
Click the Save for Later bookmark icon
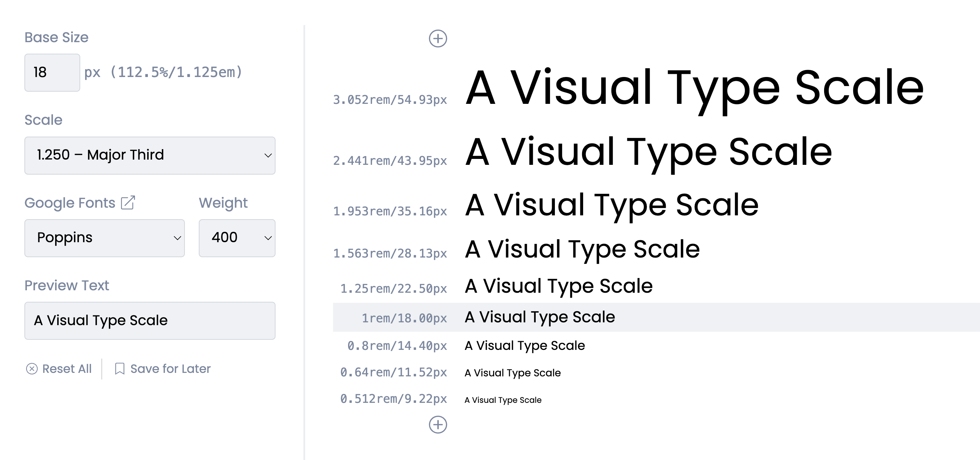point(120,369)
